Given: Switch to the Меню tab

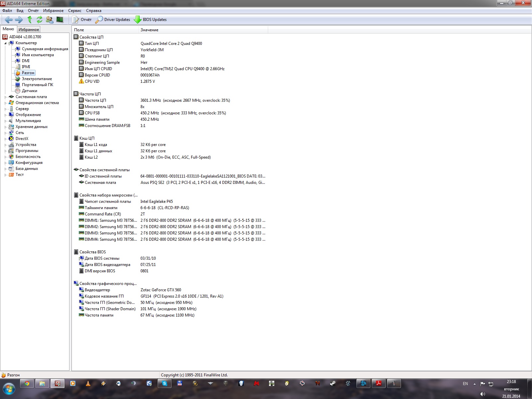Looking at the screenshot, I should [x=8, y=29].
